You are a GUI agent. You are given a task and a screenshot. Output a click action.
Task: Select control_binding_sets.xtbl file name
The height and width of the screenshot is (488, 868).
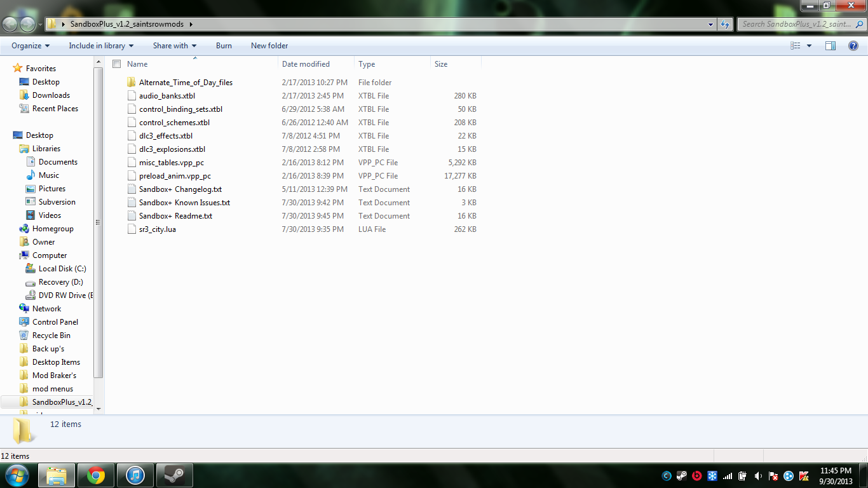tap(181, 109)
